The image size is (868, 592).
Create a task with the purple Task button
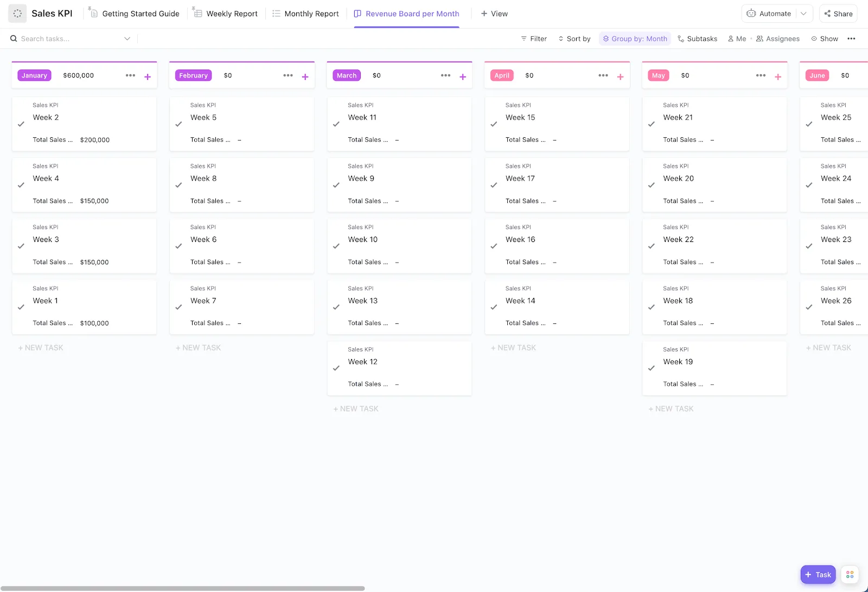click(818, 574)
